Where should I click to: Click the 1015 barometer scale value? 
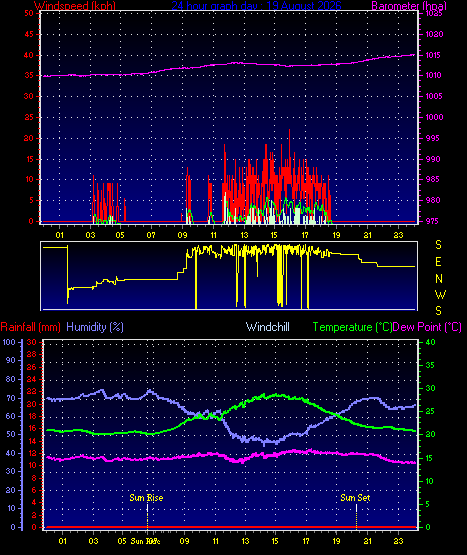[434, 55]
